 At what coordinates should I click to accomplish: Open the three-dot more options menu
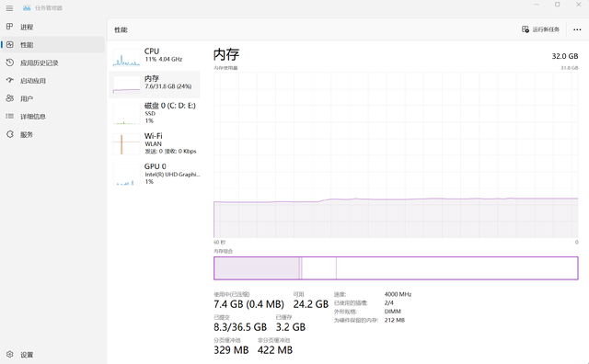pos(577,29)
